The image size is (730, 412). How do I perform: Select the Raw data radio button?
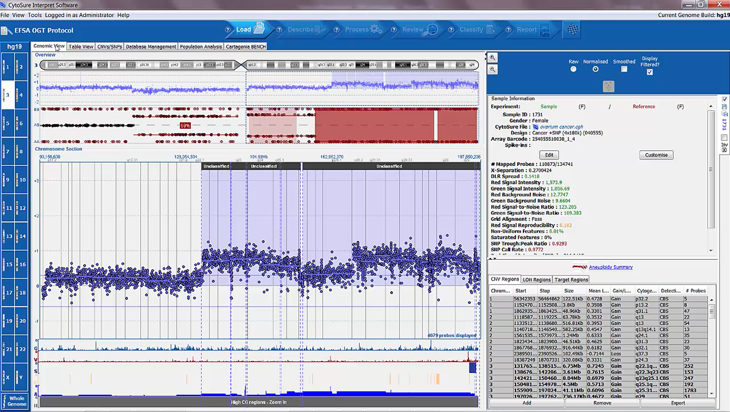point(573,69)
